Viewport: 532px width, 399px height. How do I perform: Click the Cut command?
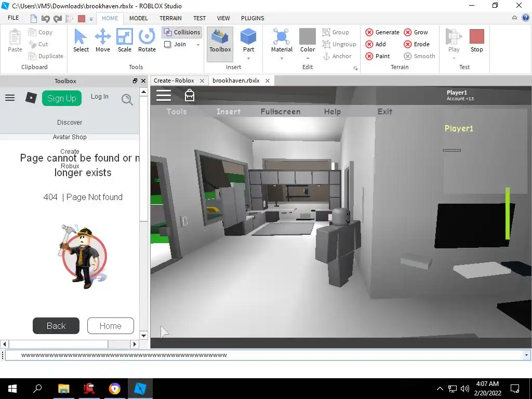38,44
